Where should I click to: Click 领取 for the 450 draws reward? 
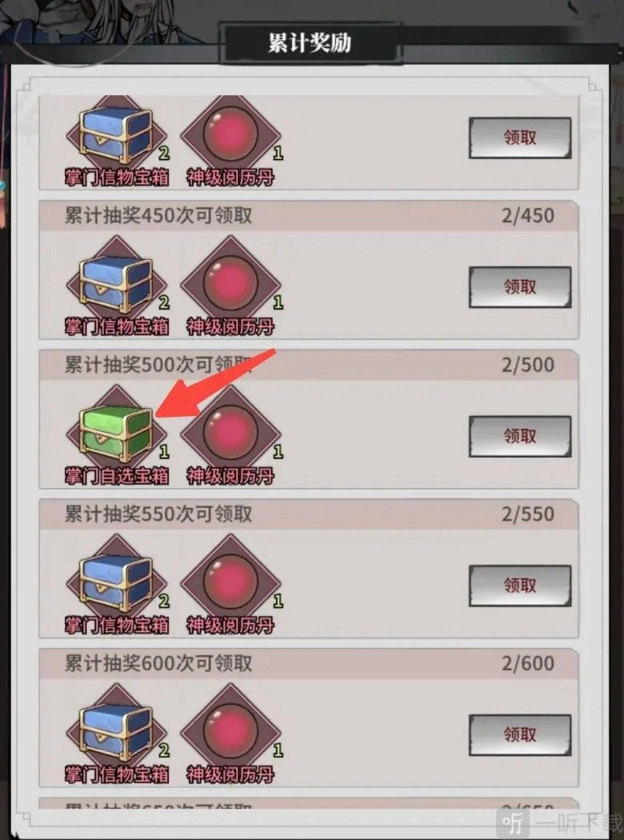[x=520, y=287]
